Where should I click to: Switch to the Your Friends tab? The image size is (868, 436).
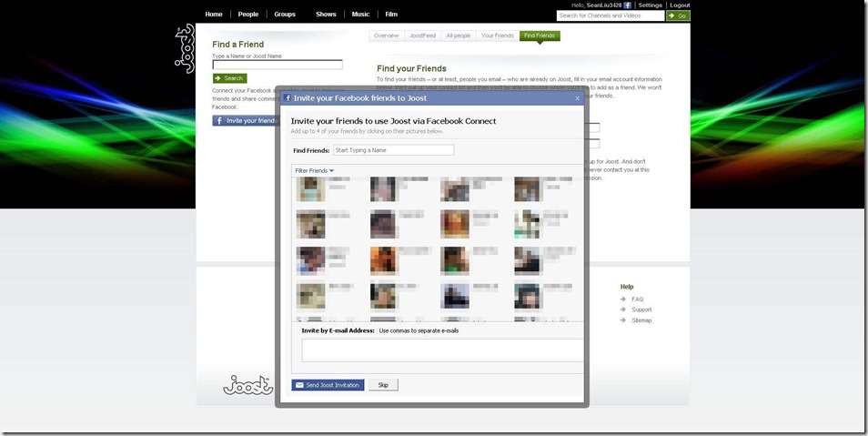tap(497, 35)
